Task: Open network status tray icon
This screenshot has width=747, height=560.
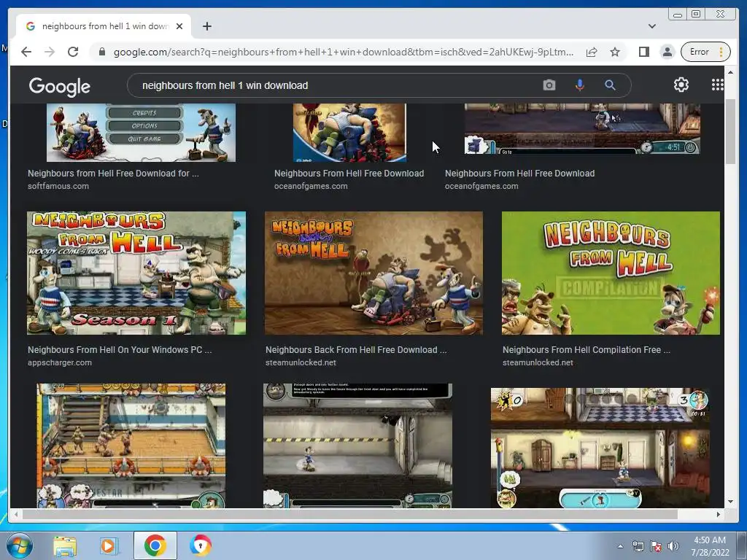Action: pyautogui.click(x=638, y=547)
